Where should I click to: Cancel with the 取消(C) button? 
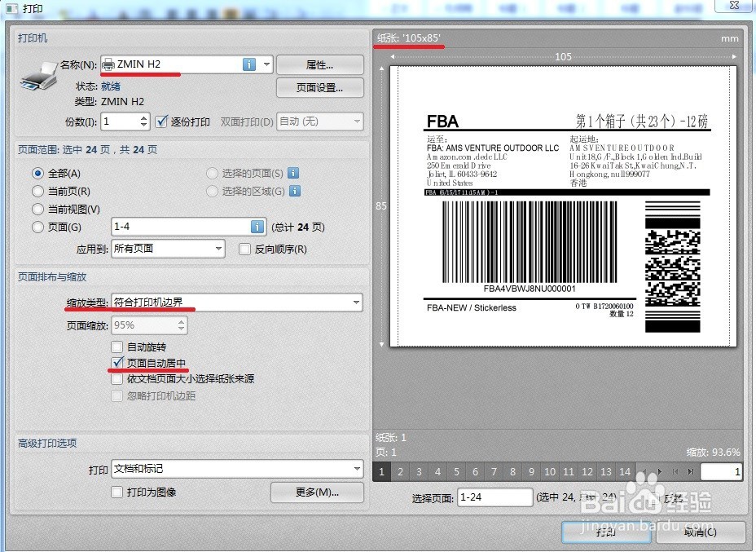(700, 532)
